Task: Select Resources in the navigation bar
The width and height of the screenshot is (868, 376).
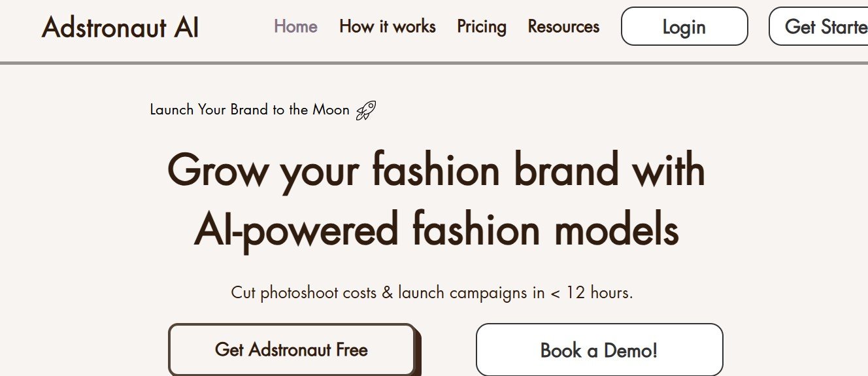Action: (563, 27)
